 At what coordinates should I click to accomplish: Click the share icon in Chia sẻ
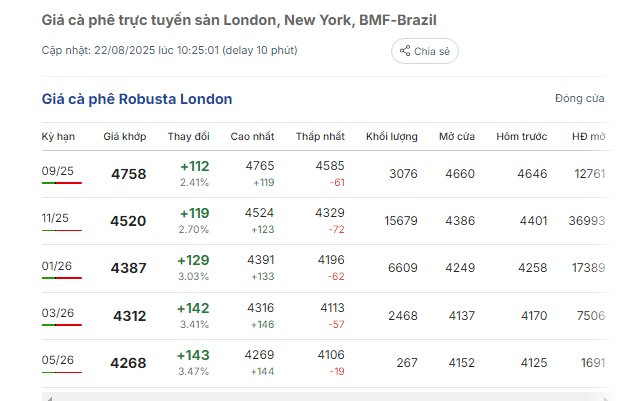(x=405, y=51)
